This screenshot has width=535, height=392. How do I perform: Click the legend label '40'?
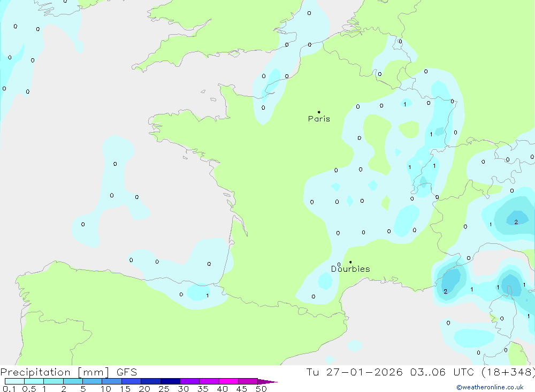[223, 389]
